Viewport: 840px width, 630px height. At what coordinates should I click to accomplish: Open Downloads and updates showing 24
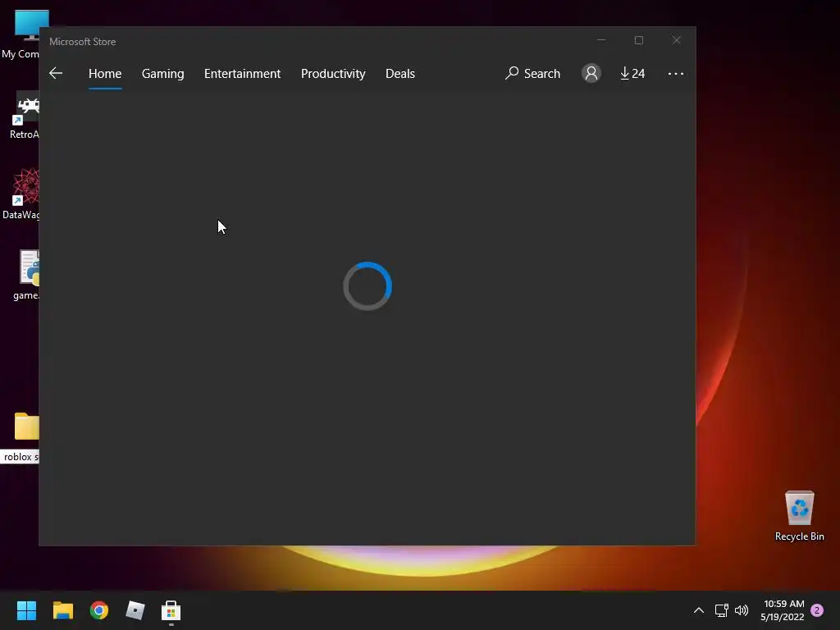632,73
